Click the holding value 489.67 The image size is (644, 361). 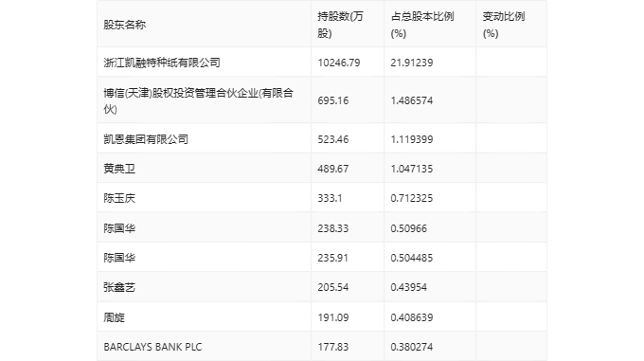click(333, 169)
